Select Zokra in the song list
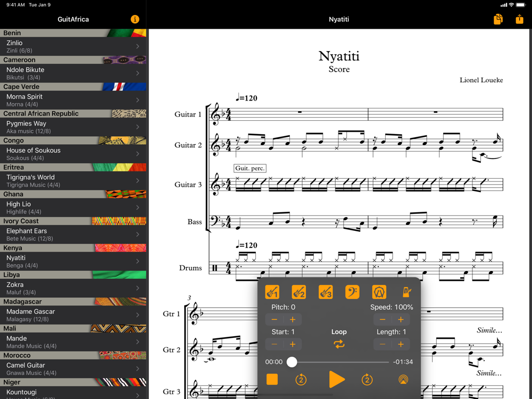This screenshot has width=532, height=399. [x=73, y=288]
